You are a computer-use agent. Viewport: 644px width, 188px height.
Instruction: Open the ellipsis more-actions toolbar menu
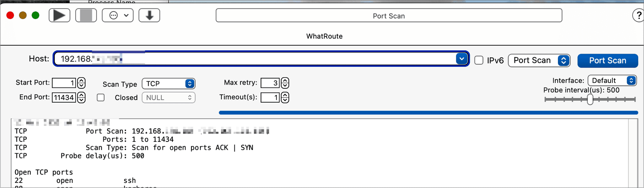point(118,16)
